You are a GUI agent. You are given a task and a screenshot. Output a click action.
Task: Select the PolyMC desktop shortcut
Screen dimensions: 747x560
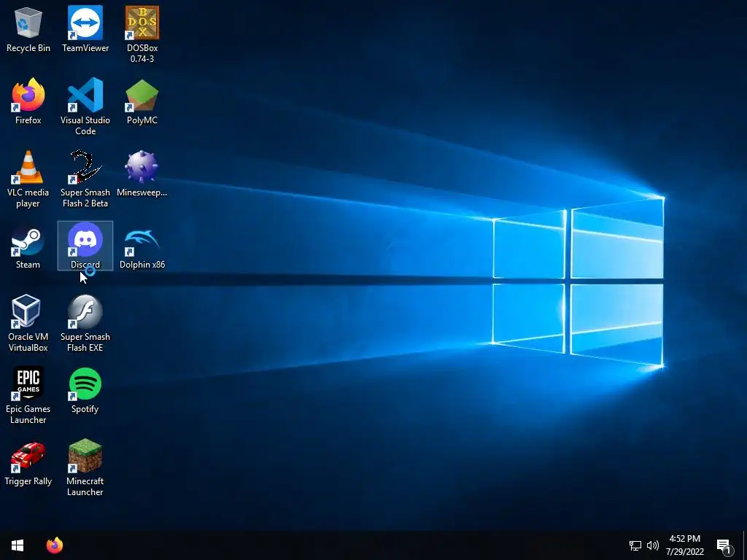(x=142, y=101)
